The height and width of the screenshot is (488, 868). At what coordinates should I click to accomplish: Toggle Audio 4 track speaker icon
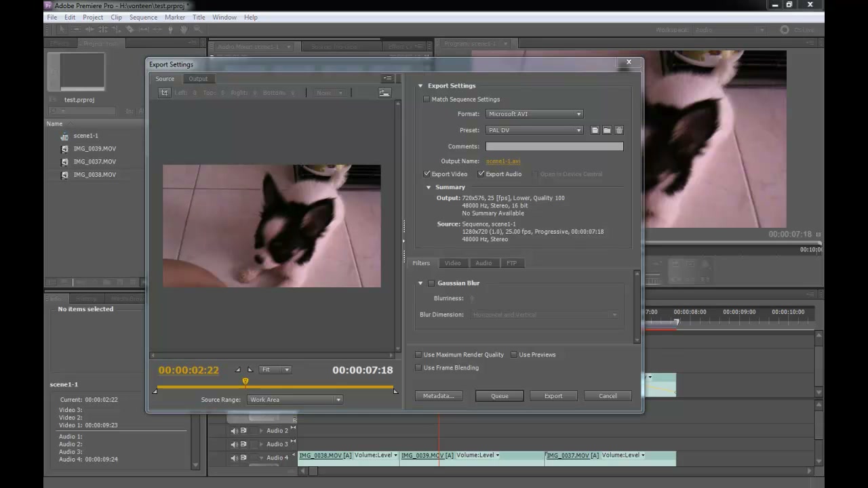(234, 458)
